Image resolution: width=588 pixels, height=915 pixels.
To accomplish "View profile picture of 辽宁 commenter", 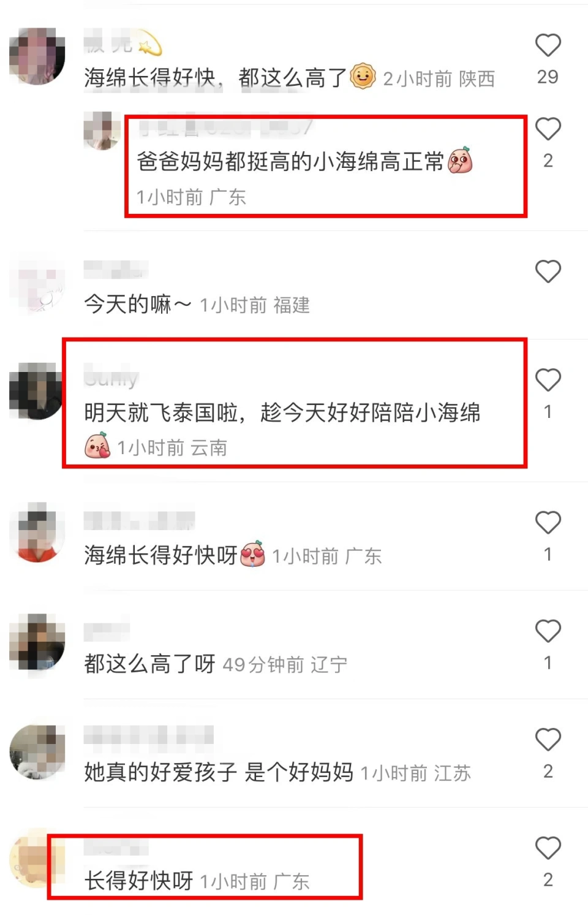I will 37,642.
